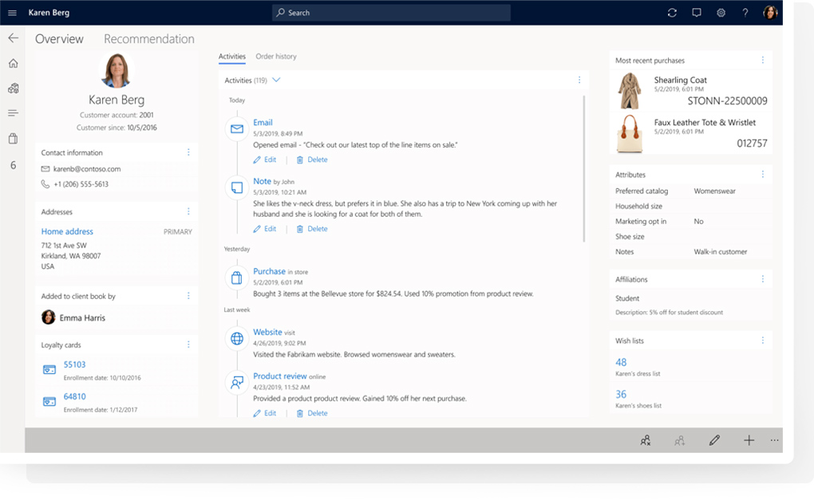Screen dimensions: 814x504
Task: Edit the Product review activity
Action: coord(265,413)
